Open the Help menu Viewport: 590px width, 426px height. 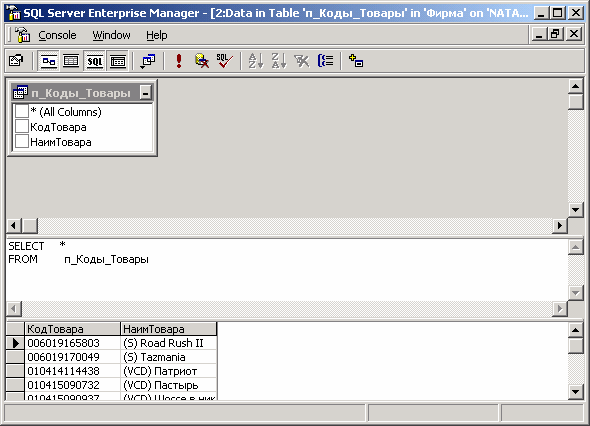point(157,35)
